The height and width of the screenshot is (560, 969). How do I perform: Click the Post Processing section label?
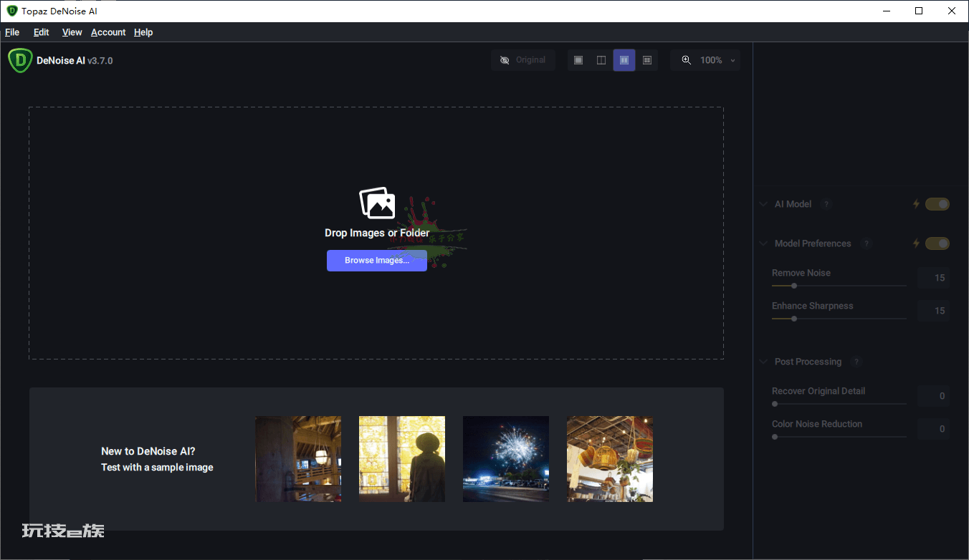pos(808,362)
